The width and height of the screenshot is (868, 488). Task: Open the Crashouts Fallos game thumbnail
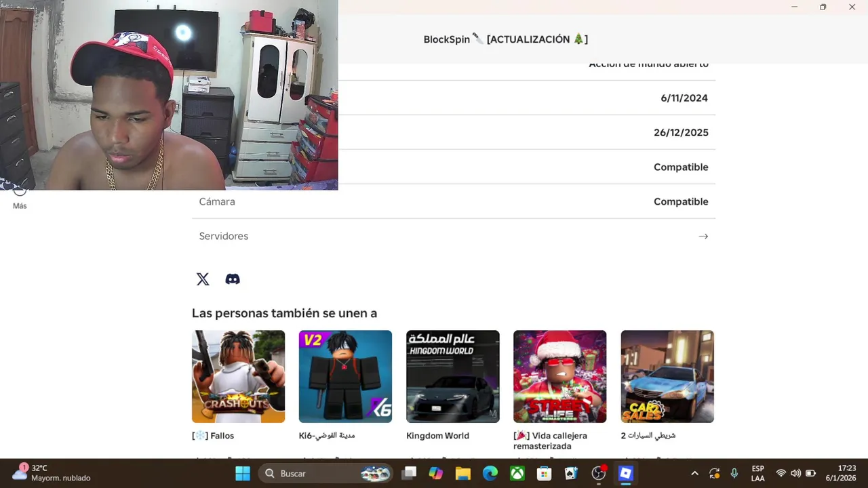click(x=238, y=376)
